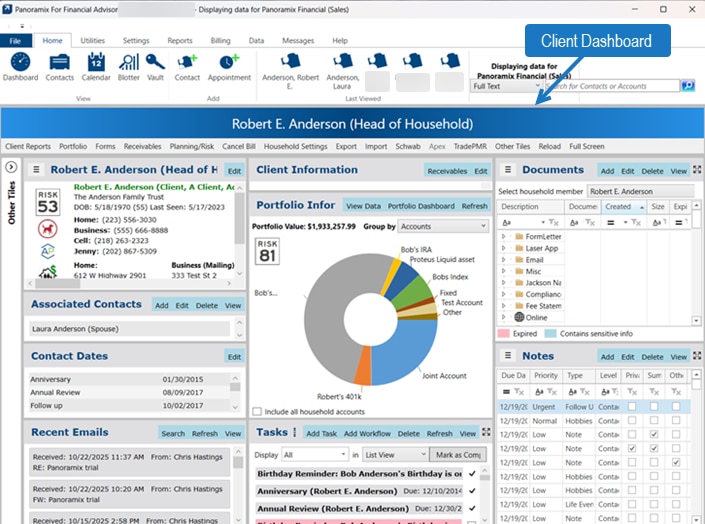Toggle completed checkmark on Birthday Reminder task

click(471, 474)
